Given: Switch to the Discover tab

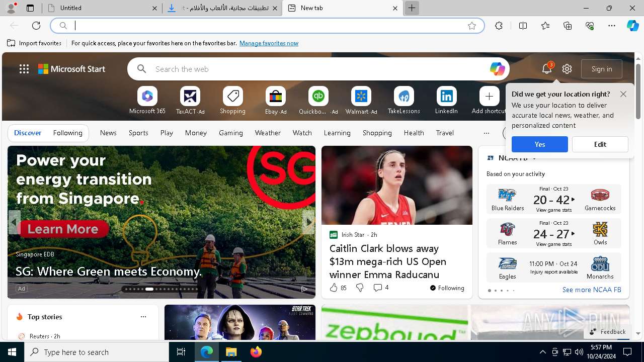Looking at the screenshot, I should coord(28,133).
